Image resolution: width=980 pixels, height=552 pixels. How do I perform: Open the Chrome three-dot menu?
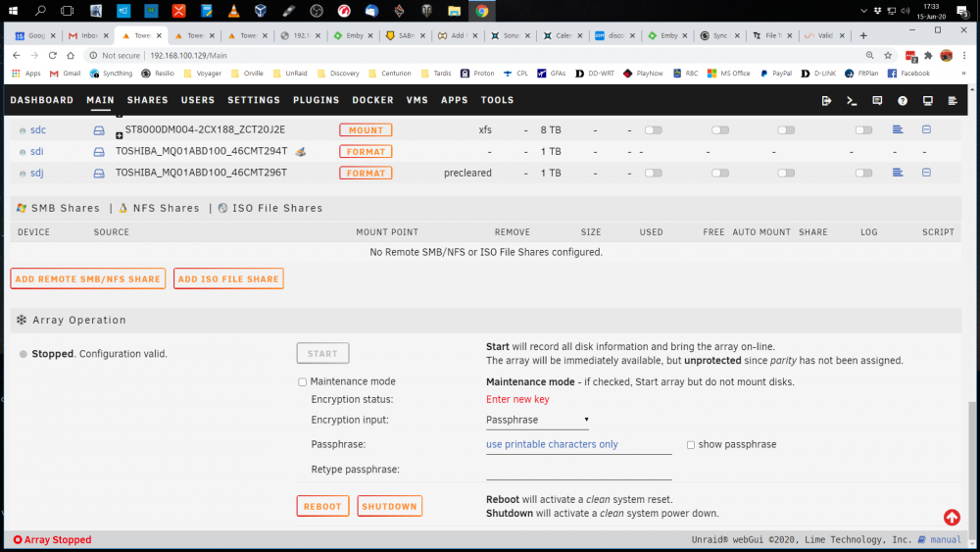(964, 56)
